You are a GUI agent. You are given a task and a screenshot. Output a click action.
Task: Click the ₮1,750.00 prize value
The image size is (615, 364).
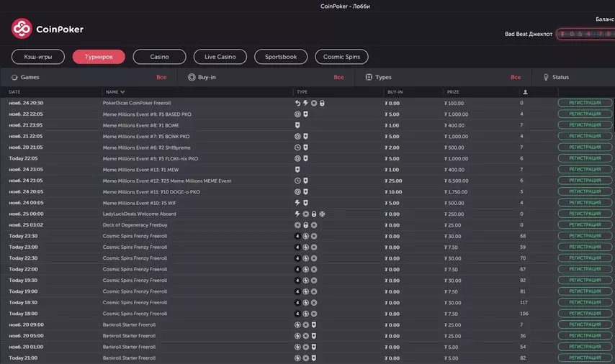[x=456, y=192]
